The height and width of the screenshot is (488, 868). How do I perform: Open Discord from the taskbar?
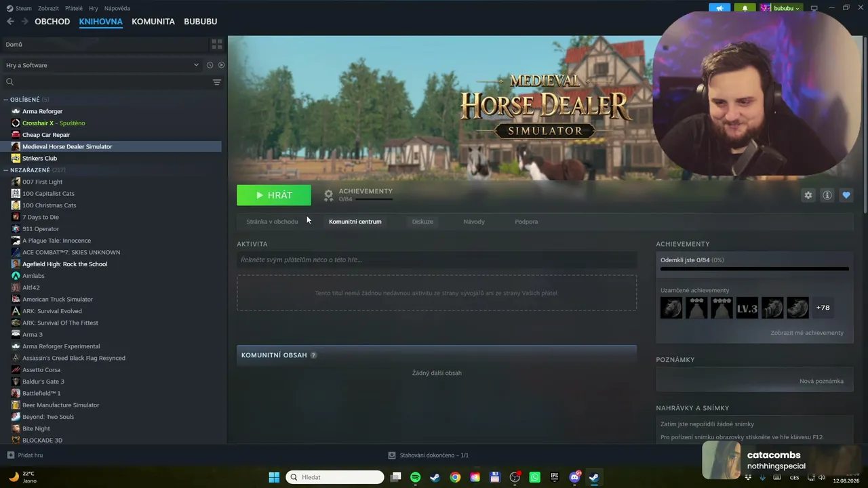(575, 477)
